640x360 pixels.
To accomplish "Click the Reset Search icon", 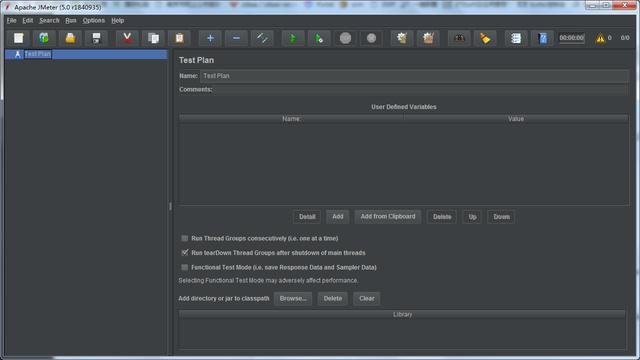I will pyautogui.click(x=485, y=38).
